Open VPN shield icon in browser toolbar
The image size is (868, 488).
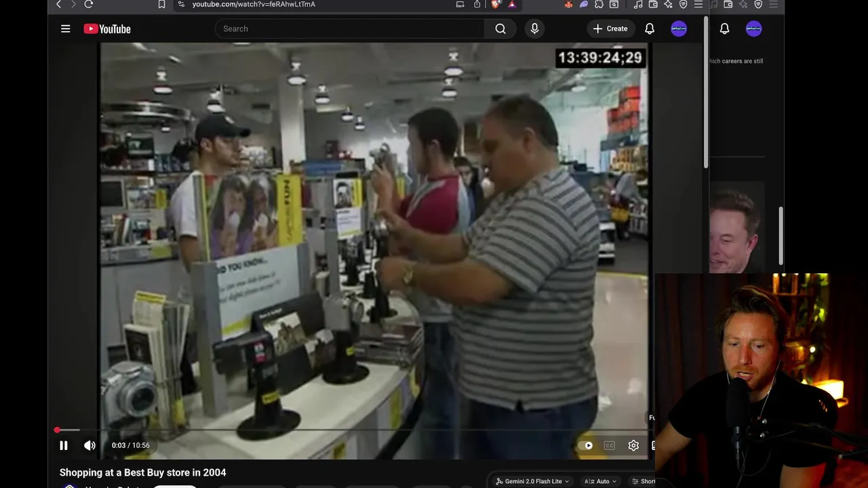click(683, 4)
